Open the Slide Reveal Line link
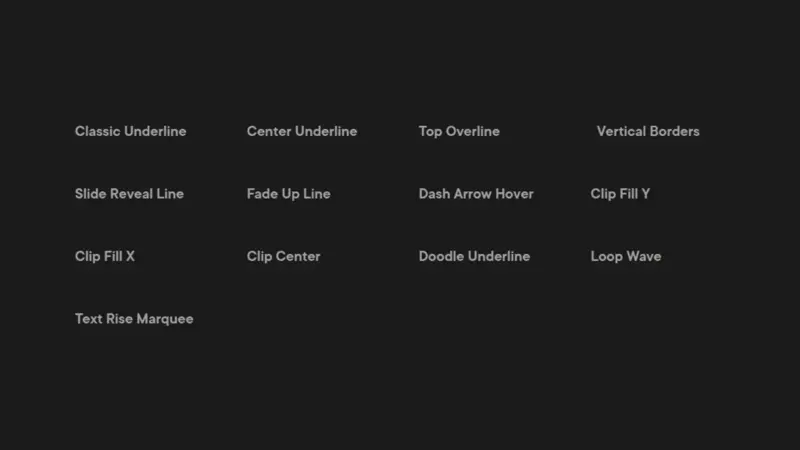Viewport: 800px width, 450px height. (x=130, y=194)
